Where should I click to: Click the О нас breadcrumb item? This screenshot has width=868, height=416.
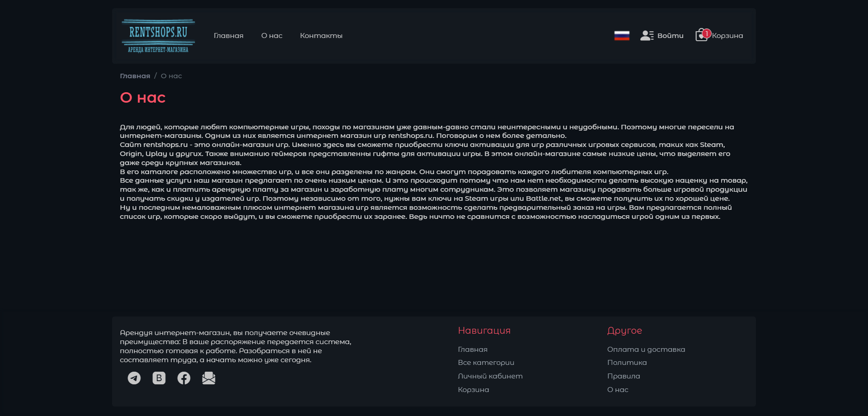171,76
